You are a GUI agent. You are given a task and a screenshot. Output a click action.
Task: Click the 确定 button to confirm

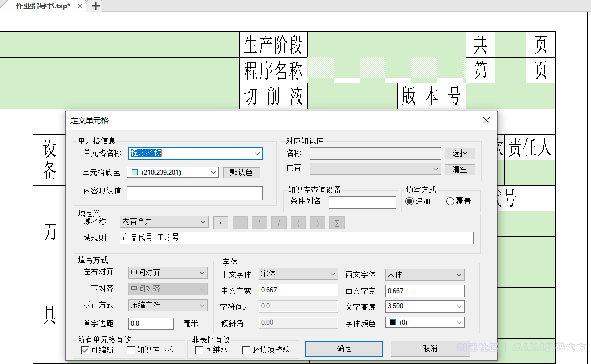(x=344, y=349)
